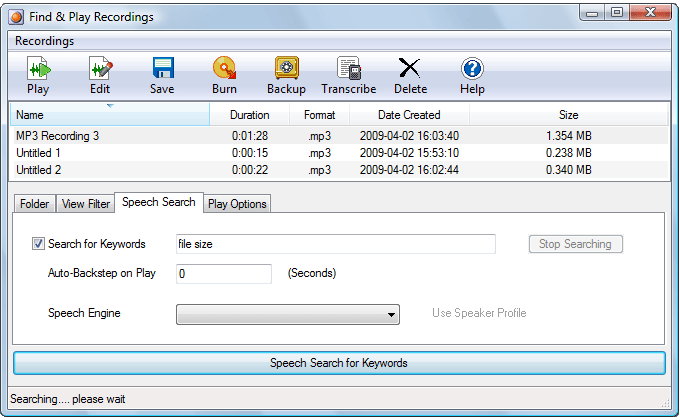Expand the Speech Engine dropdown

click(x=288, y=315)
